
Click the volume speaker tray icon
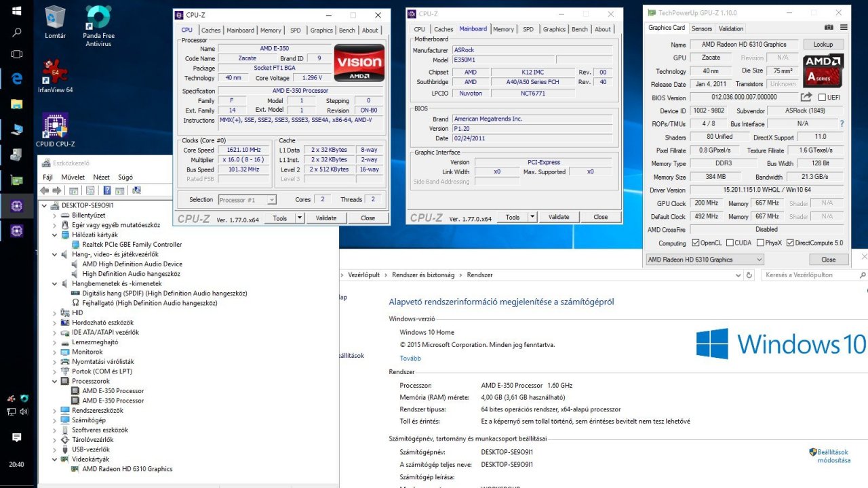point(24,412)
